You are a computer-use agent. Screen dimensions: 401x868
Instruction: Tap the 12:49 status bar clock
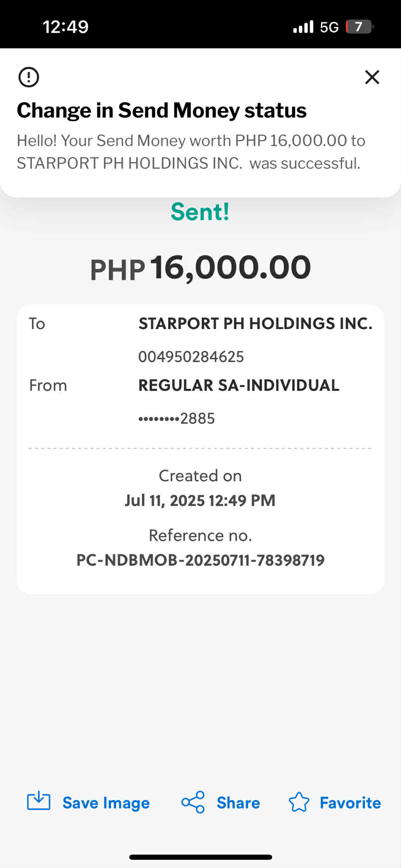pyautogui.click(x=66, y=27)
